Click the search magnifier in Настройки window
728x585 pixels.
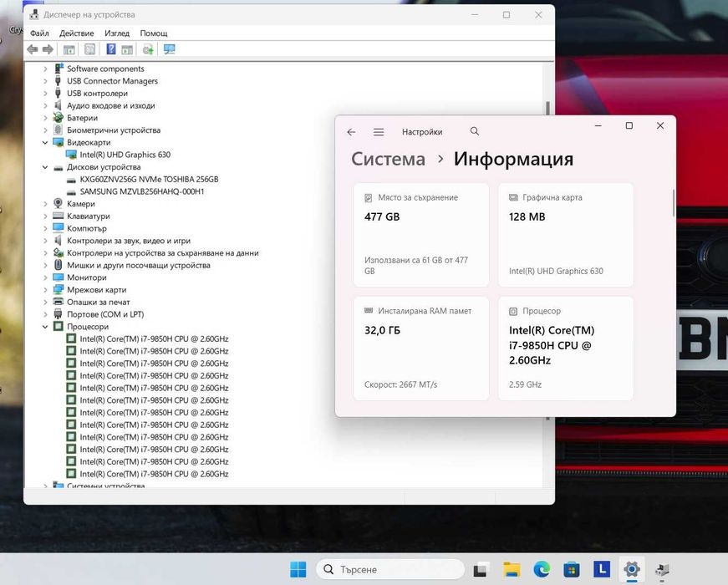[x=475, y=131]
